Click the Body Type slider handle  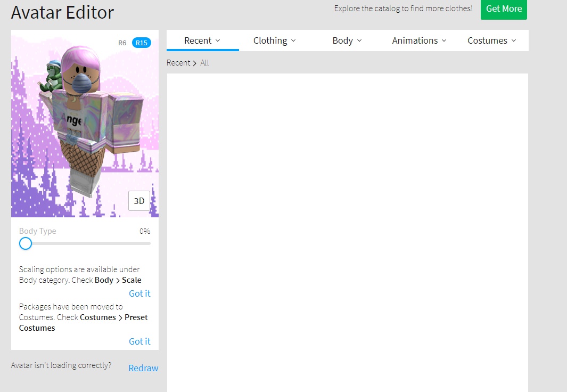pyautogui.click(x=25, y=243)
